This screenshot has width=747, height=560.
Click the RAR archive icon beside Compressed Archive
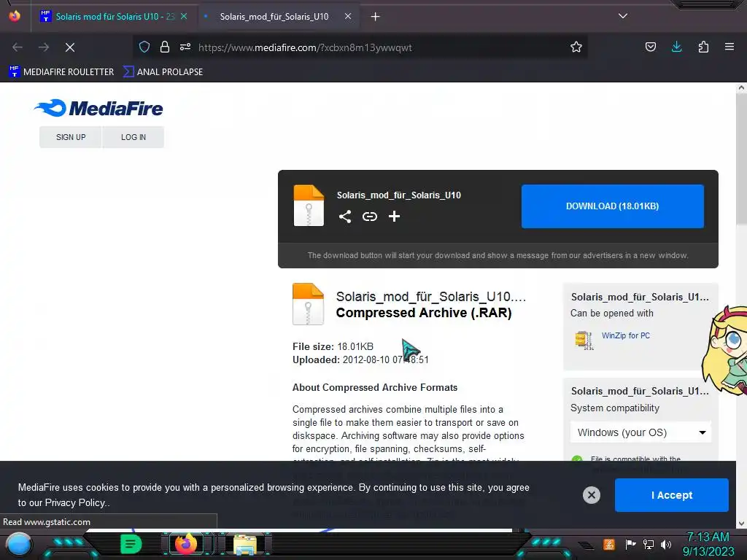(x=309, y=304)
